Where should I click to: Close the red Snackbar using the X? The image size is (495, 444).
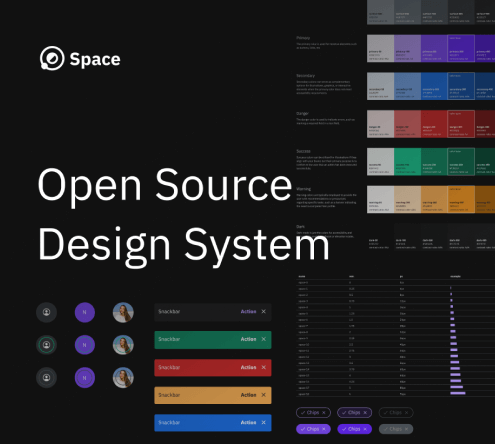[264, 367]
